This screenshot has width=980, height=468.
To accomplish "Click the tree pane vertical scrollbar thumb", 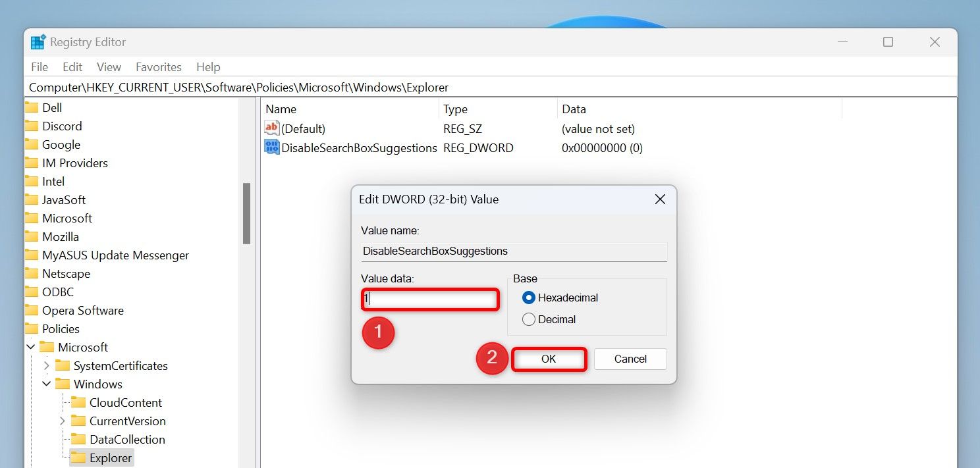I will click(x=246, y=213).
